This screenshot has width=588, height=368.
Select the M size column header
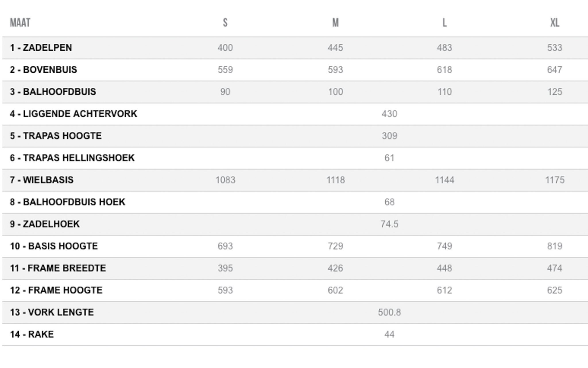[335, 23]
